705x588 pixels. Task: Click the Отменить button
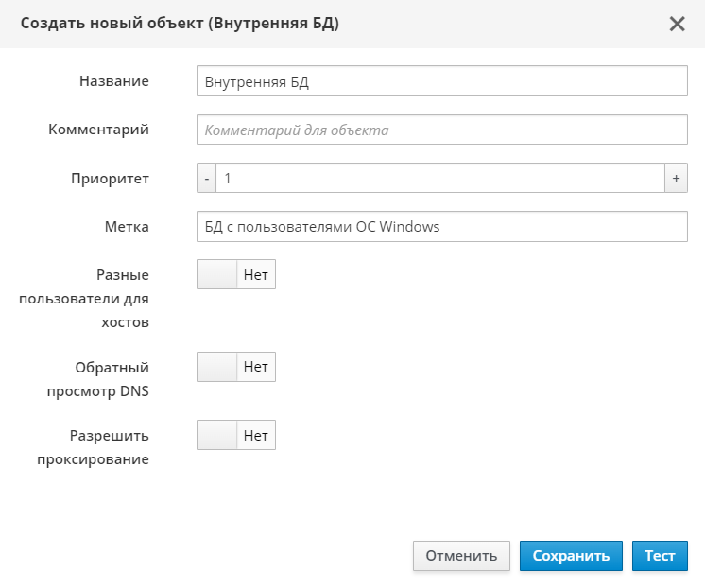[x=461, y=556]
